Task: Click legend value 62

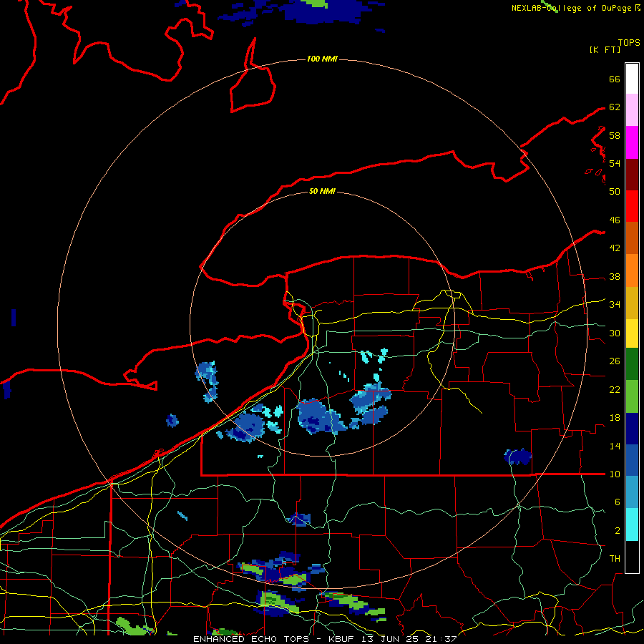Action: 615,107
